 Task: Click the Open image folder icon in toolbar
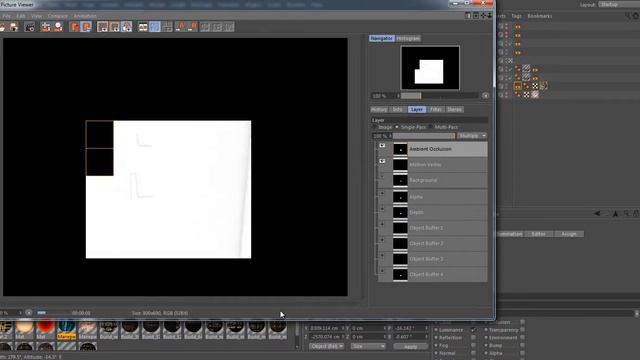[2, 27]
